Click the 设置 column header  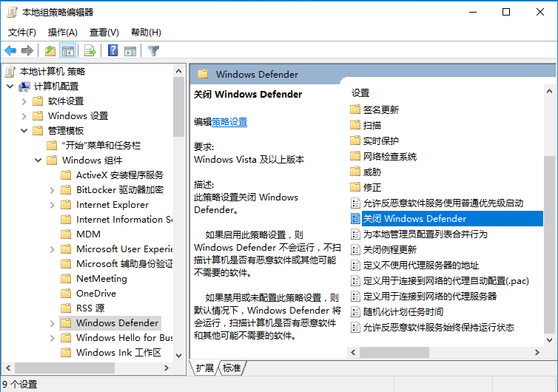tap(360, 93)
